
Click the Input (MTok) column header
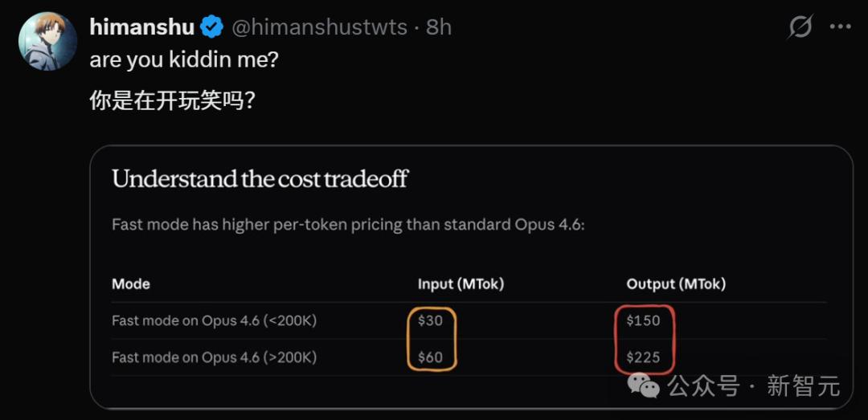[461, 284]
